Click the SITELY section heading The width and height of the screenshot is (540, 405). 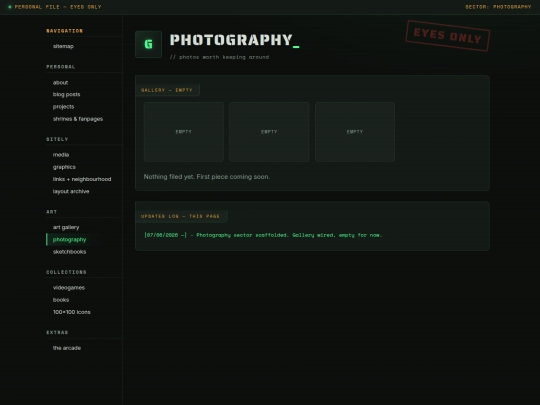pos(57,139)
